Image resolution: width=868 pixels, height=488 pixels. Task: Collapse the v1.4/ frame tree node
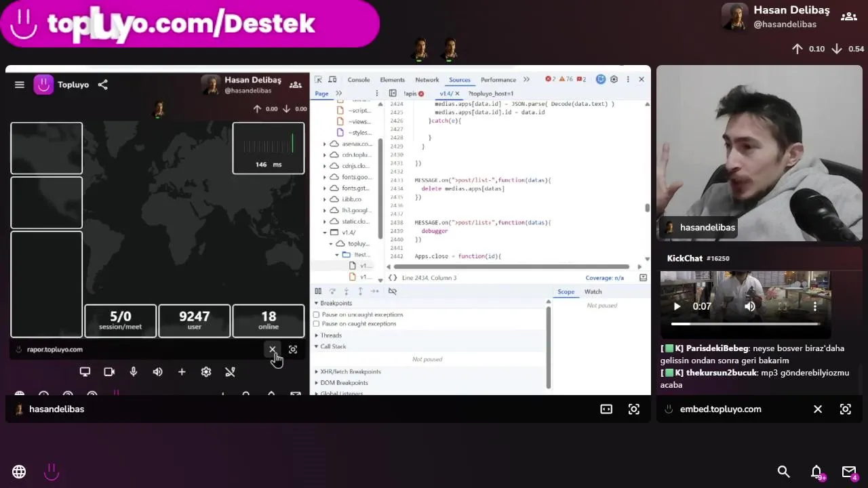click(324, 232)
